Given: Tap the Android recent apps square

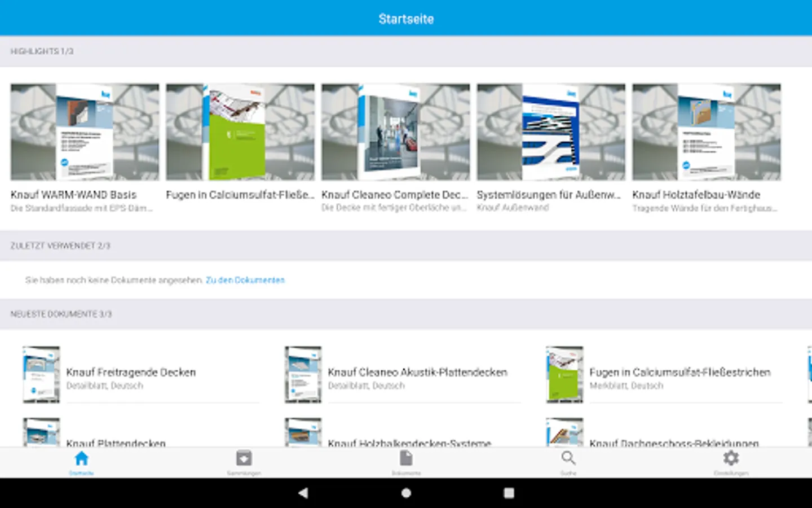Looking at the screenshot, I should coord(509,493).
